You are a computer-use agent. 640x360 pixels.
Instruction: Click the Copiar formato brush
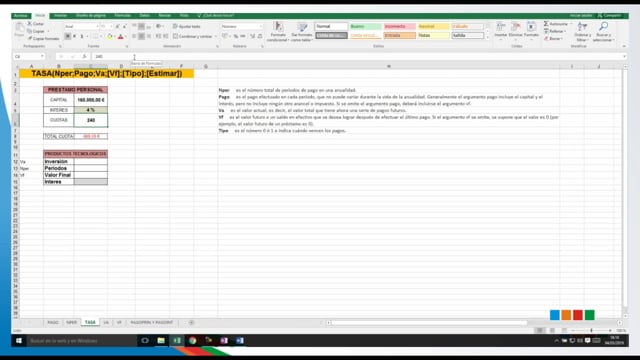coord(30,38)
